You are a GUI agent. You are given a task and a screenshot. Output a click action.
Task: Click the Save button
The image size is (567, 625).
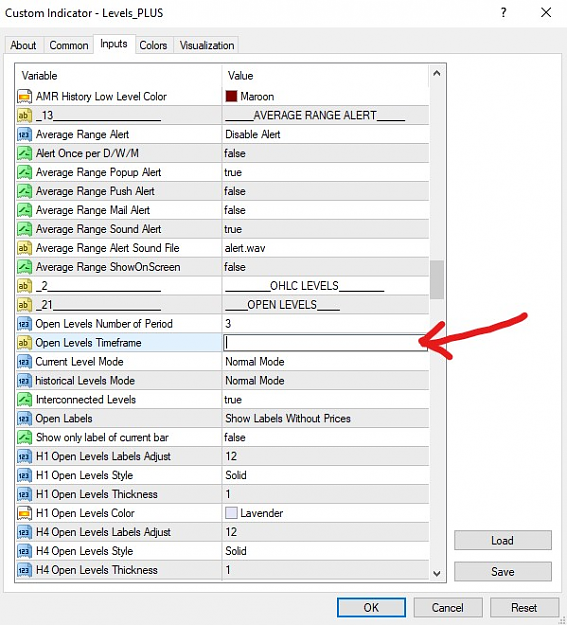click(x=502, y=572)
